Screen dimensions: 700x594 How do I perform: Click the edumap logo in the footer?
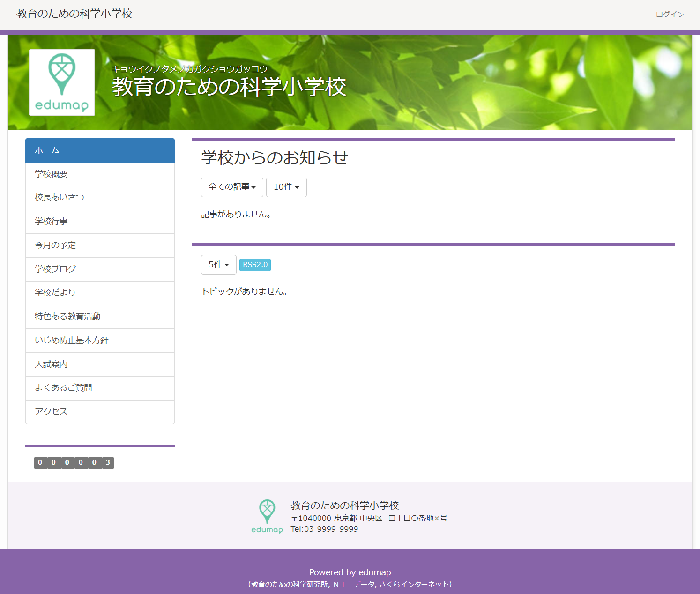(x=267, y=517)
